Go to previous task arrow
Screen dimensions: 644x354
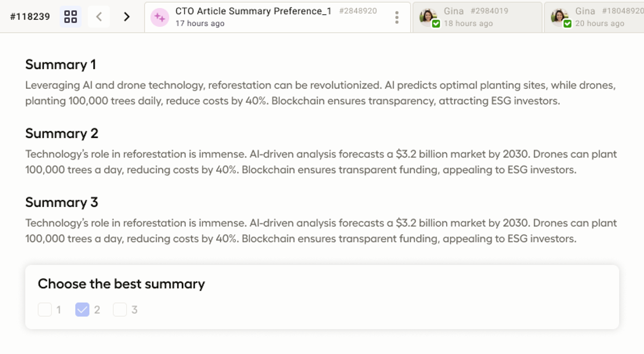click(x=99, y=17)
